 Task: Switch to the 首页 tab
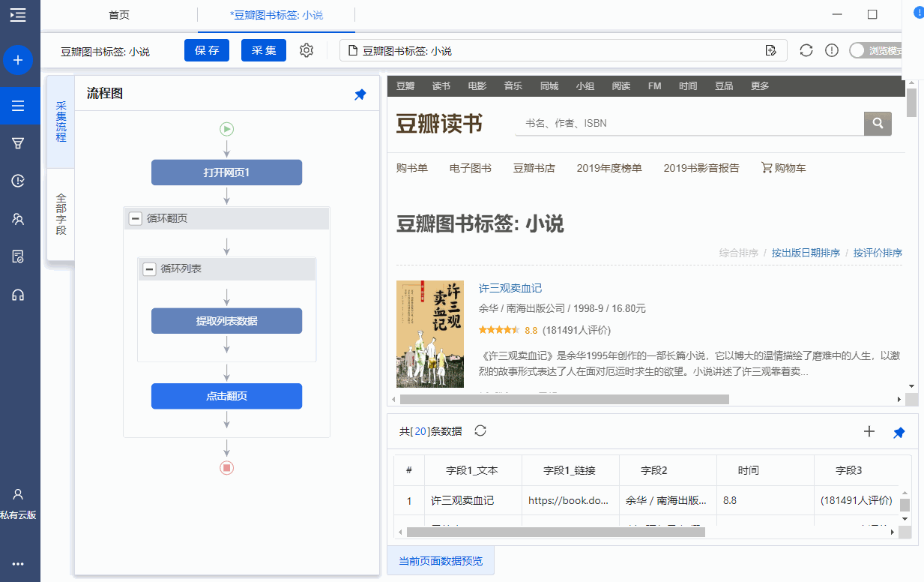(x=119, y=15)
